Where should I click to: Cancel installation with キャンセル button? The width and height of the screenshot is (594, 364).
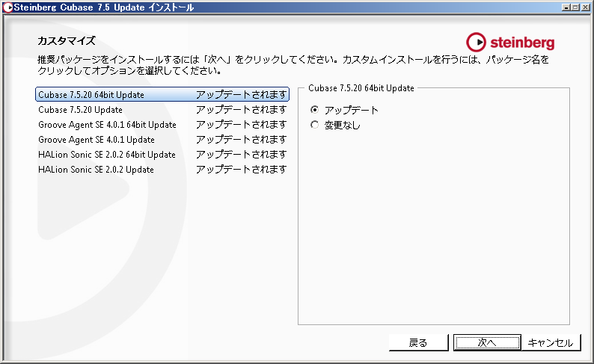551,343
